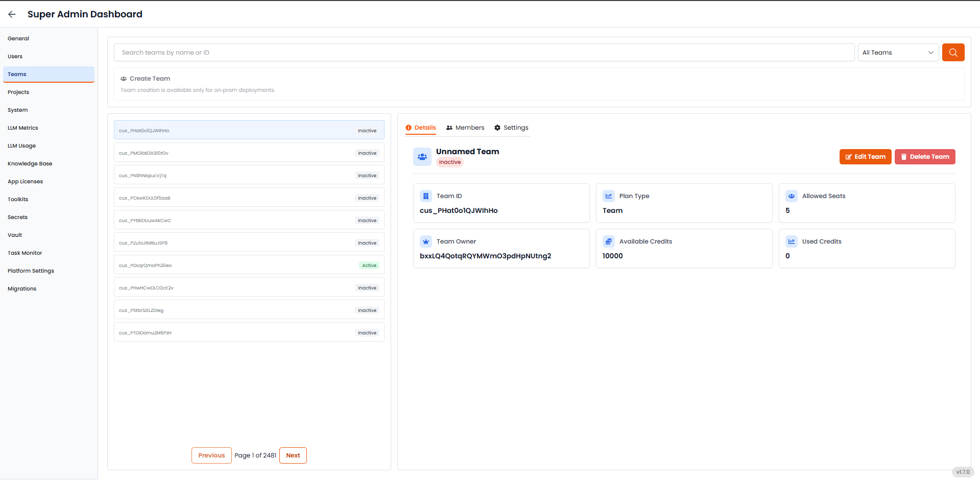Viewport: 980px width, 483px height.
Task: Switch to the Details tab
Action: tap(421, 128)
